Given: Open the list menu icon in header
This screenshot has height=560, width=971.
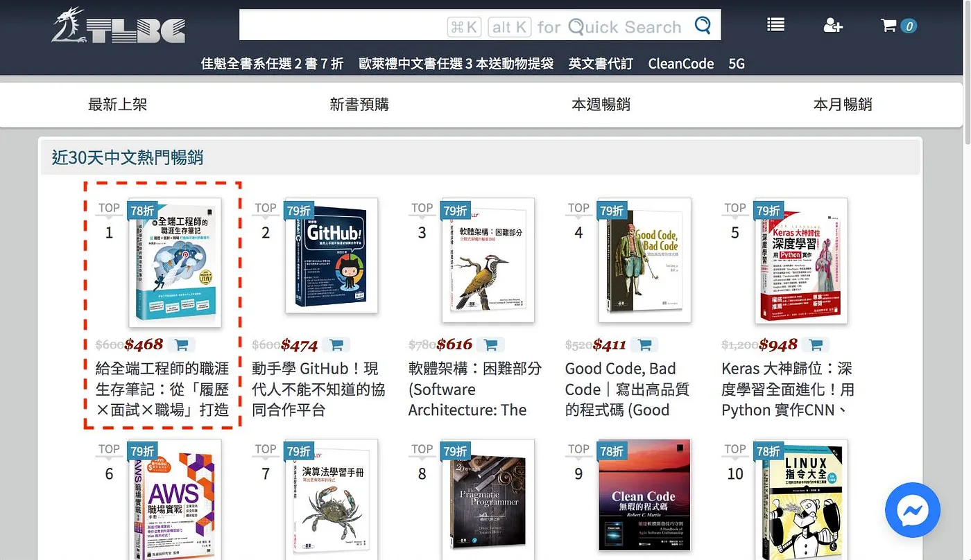Looking at the screenshot, I should click(775, 25).
